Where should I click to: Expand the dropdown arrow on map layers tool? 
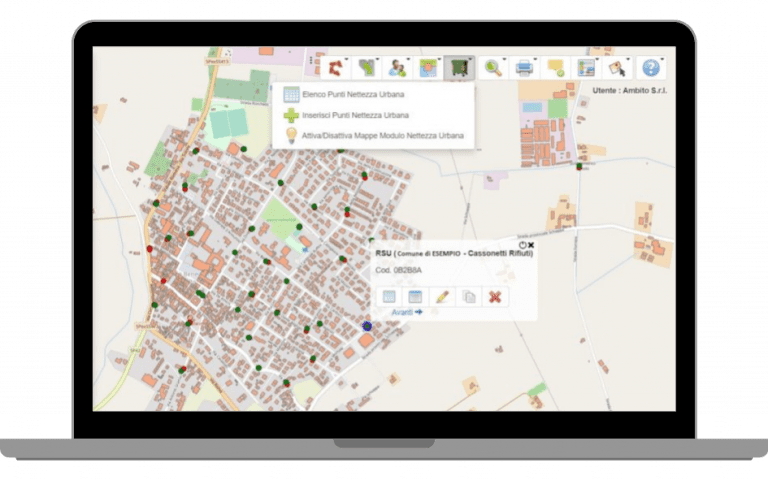440,59
